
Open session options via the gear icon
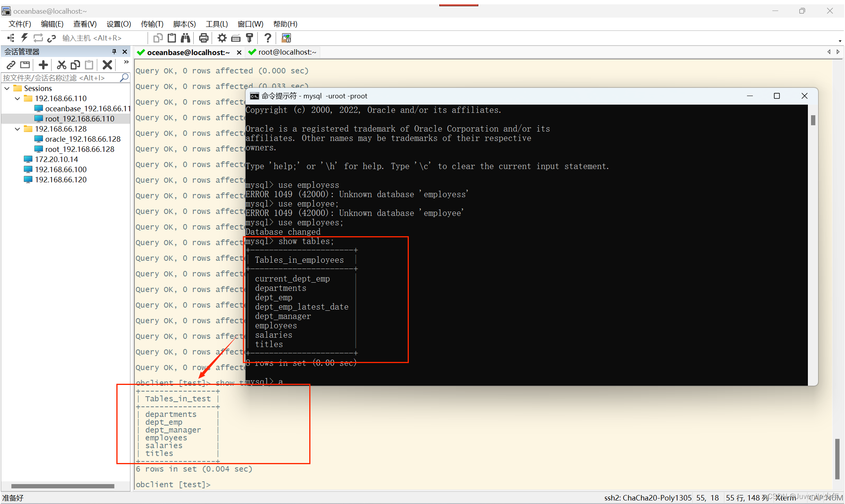[222, 38]
